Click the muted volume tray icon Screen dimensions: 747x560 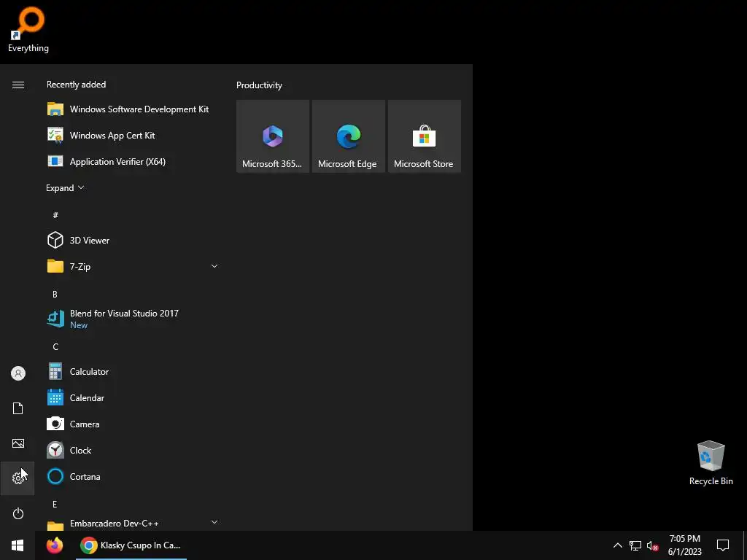pos(652,545)
